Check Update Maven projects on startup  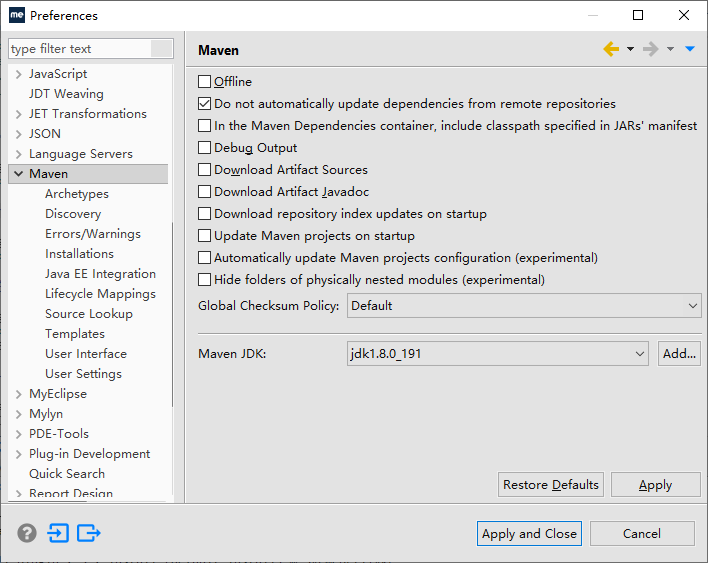(x=205, y=236)
